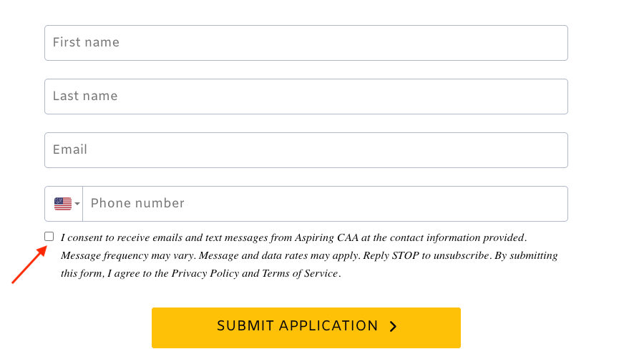Click the red arrow annotation

click(29, 264)
